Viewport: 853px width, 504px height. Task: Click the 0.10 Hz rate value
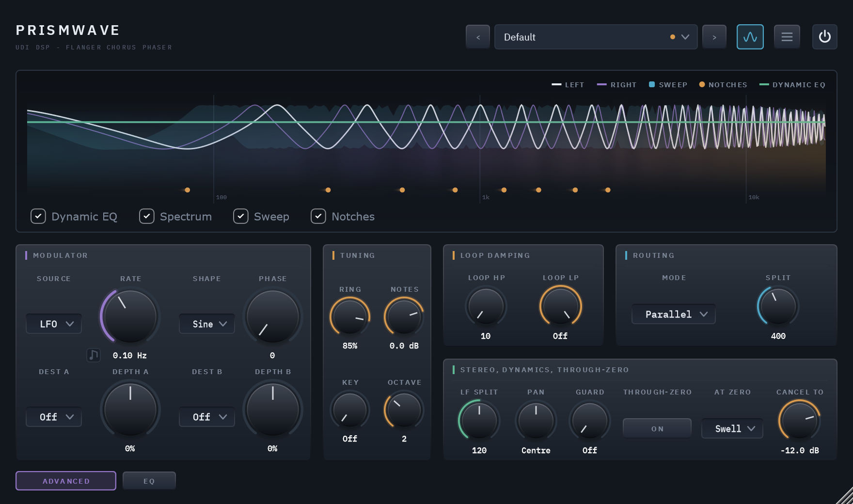130,355
